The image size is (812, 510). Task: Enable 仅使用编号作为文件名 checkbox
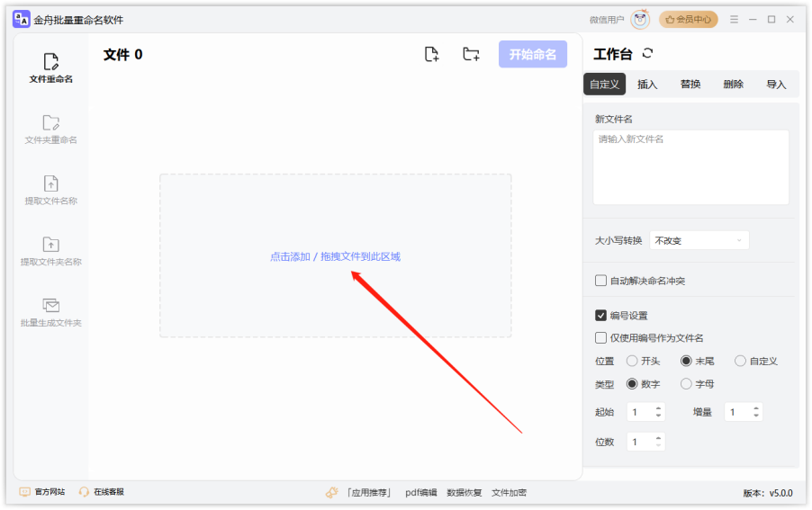coord(600,338)
